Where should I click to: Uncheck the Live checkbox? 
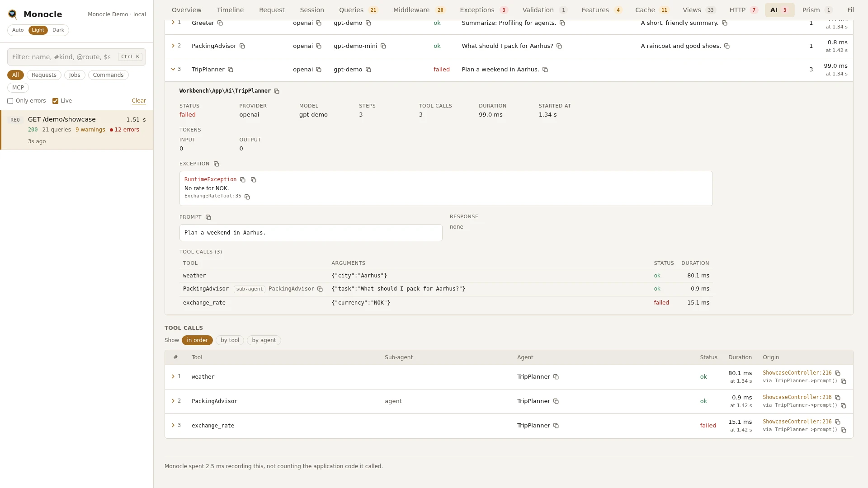[55, 101]
